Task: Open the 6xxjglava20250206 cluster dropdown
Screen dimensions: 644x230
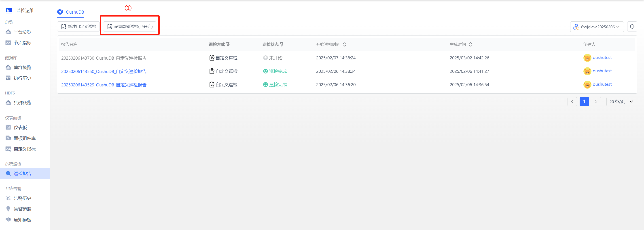Action: (597, 27)
